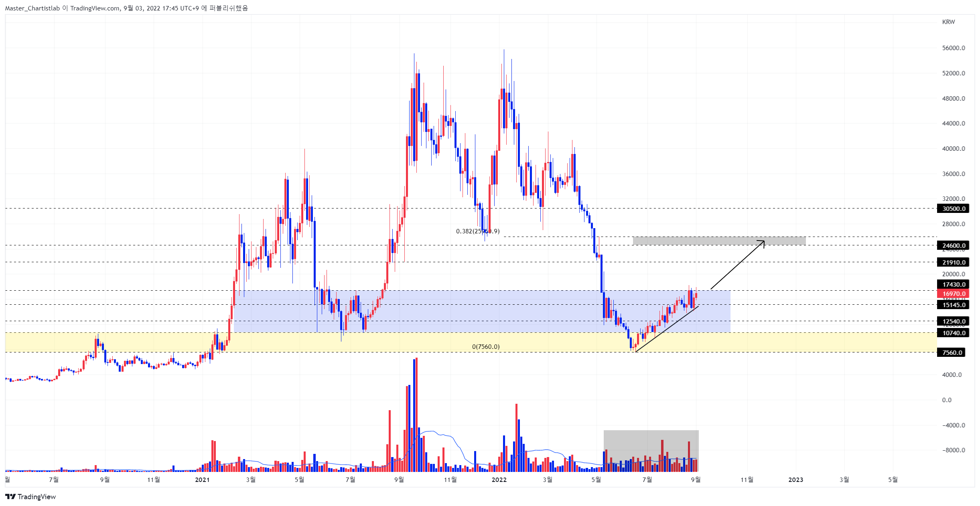Screen dimensions: 980x506
Task: Click the rising black trendline
Action: point(667,329)
